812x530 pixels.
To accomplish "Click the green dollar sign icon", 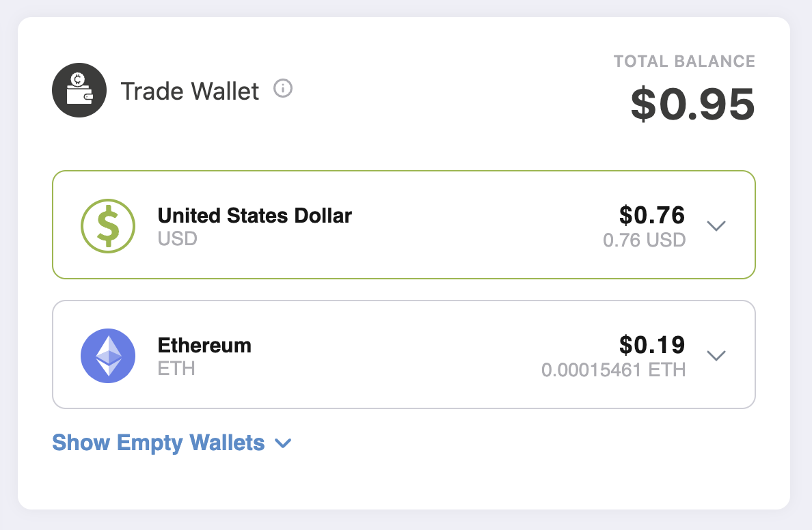I will coord(108,225).
